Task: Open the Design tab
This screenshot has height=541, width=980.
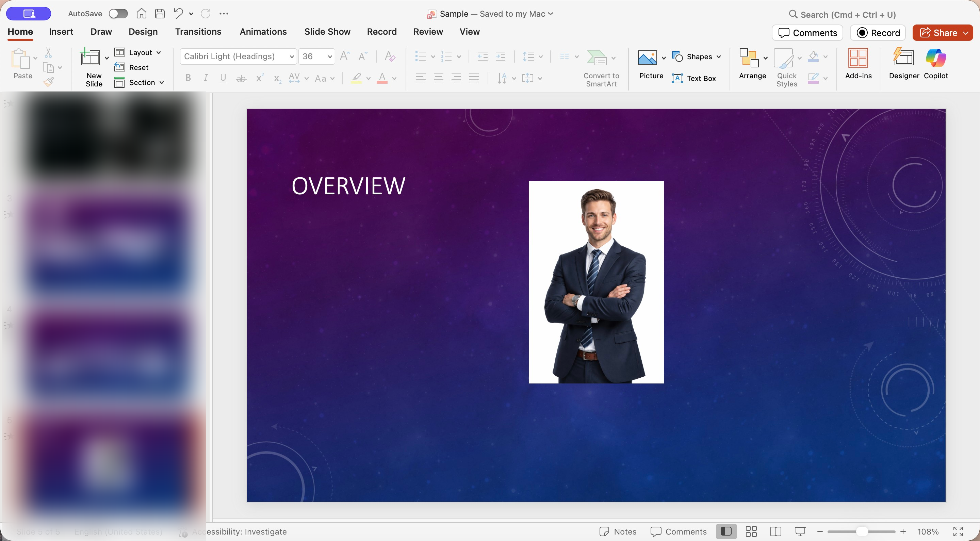Action: (x=143, y=32)
